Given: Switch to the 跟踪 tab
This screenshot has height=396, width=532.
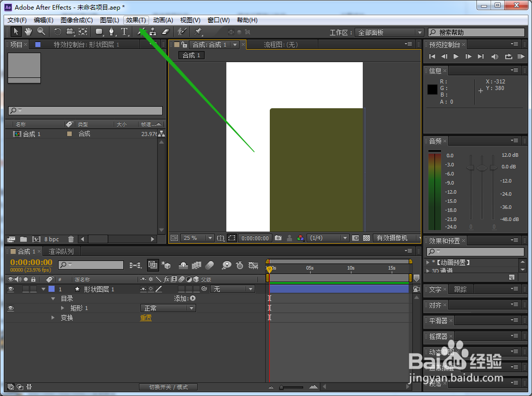Looking at the screenshot, I should [460, 289].
